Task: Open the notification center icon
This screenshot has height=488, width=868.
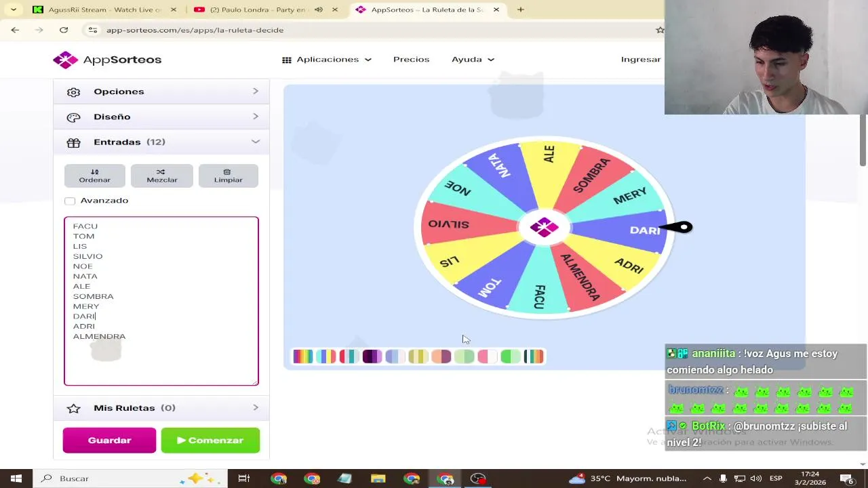Action: pyautogui.click(x=848, y=479)
